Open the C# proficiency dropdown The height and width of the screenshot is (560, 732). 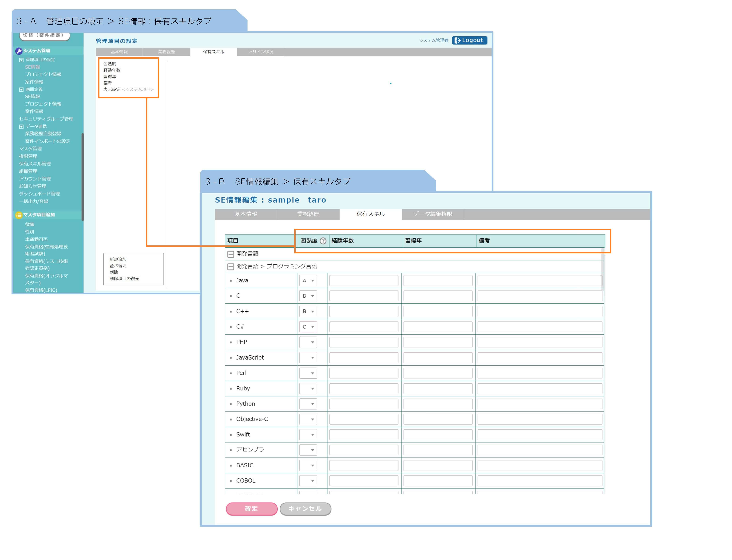click(308, 327)
